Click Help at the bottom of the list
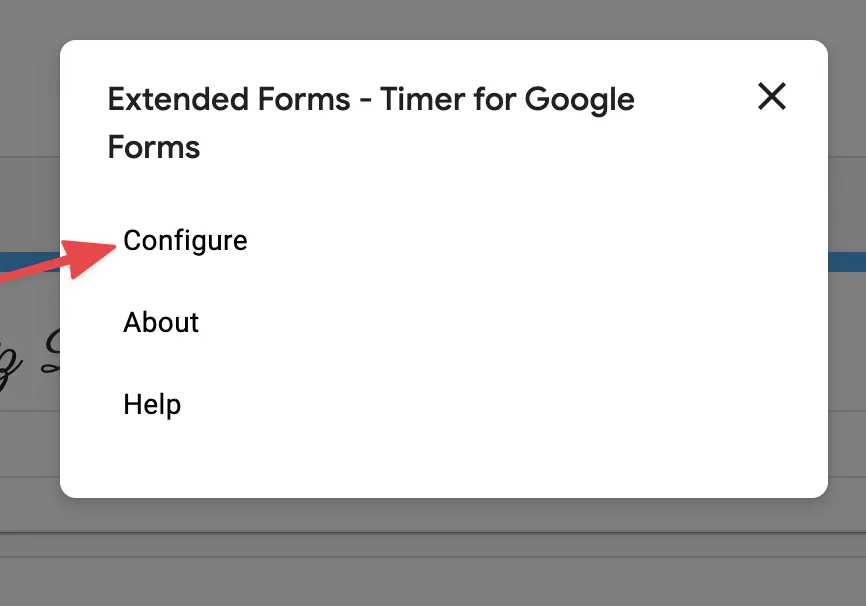This screenshot has width=866, height=606. pyautogui.click(x=151, y=404)
